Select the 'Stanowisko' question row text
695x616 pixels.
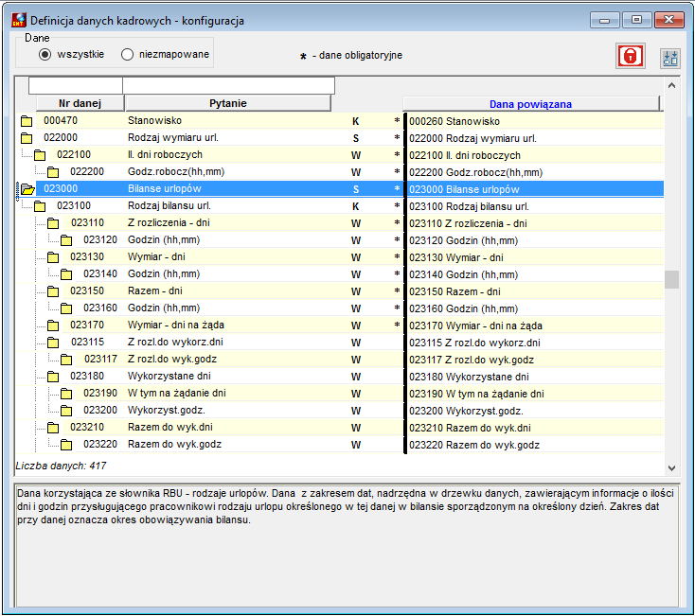(154, 120)
